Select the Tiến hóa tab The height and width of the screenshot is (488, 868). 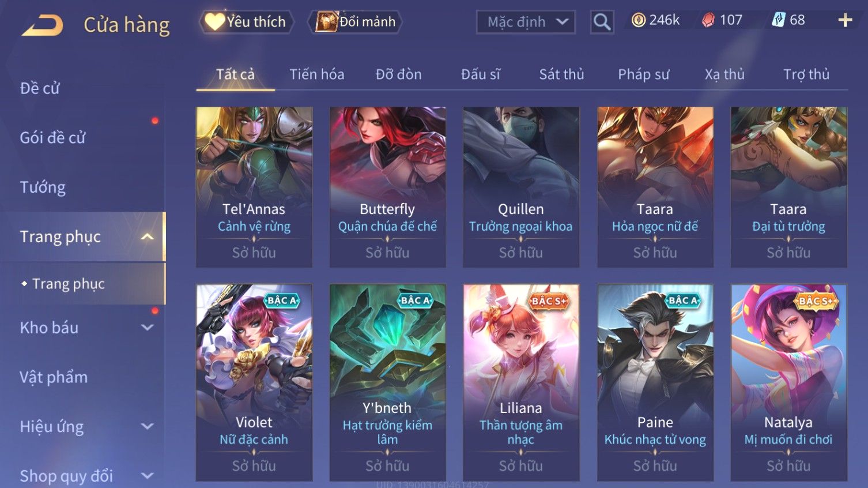tap(316, 74)
